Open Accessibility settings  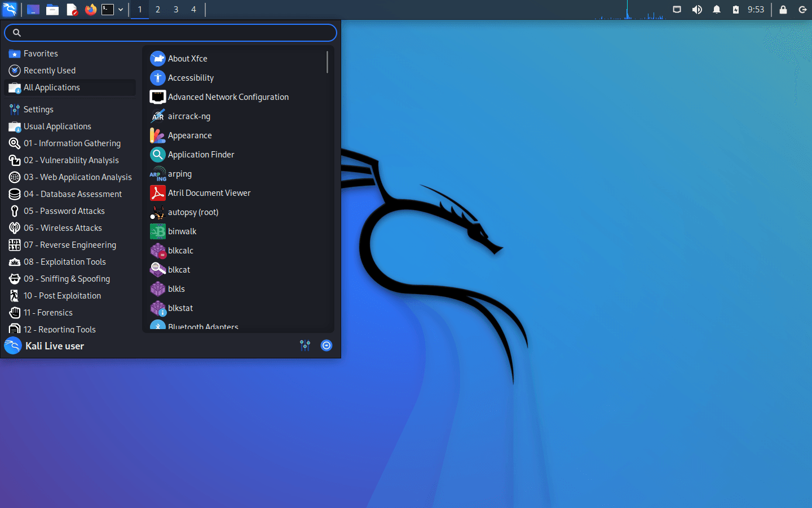[x=236, y=78]
